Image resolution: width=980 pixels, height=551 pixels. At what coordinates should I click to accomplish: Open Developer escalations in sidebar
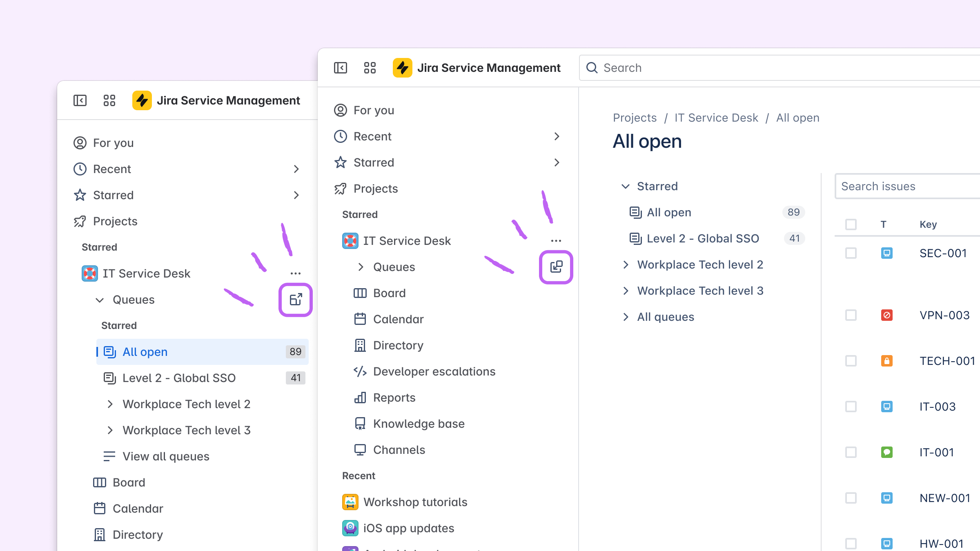(434, 371)
